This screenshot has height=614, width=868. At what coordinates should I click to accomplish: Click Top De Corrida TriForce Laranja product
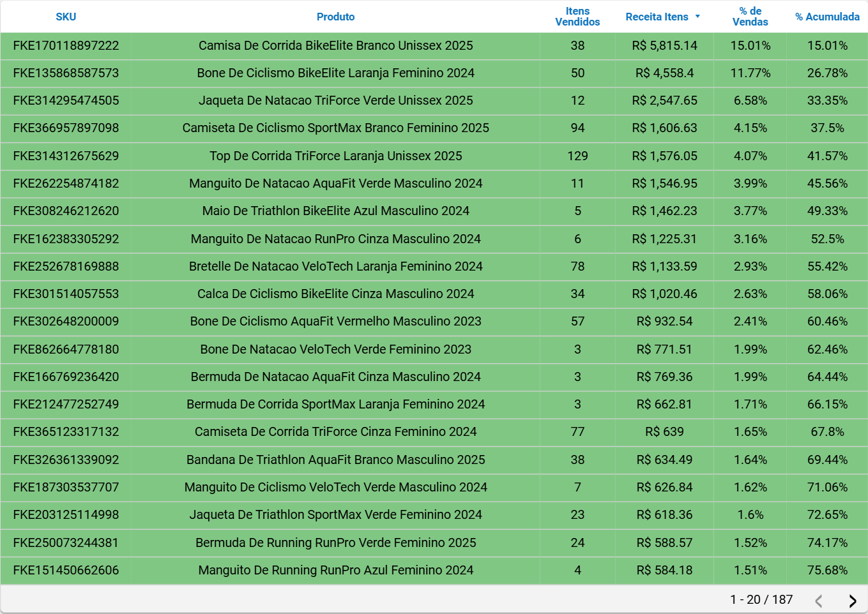click(x=335, y=156)
